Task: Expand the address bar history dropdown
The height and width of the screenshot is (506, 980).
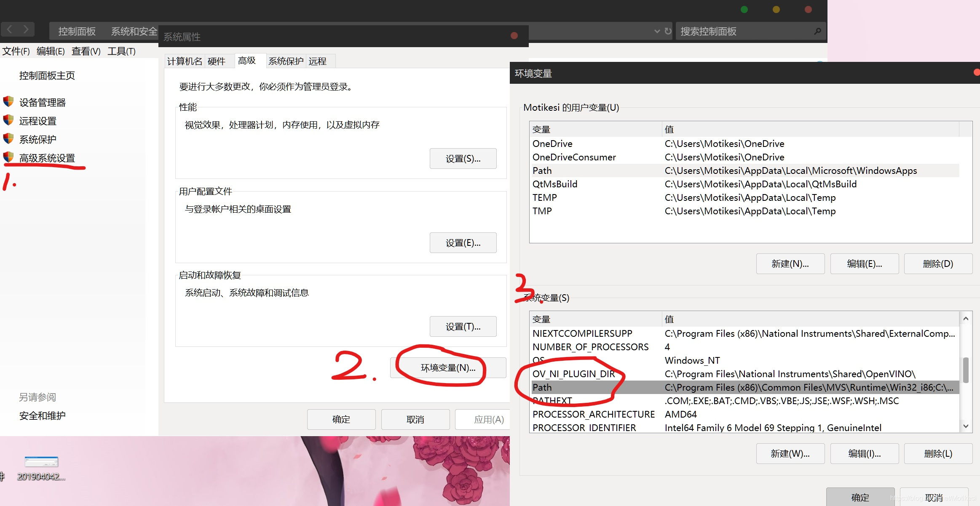Action: point(657,31)
